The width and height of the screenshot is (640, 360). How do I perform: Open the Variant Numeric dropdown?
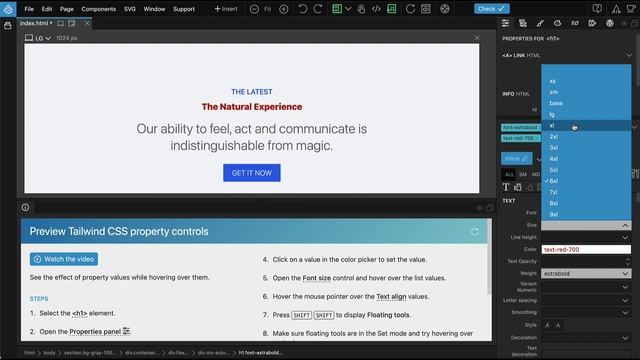pyautogui.click(x=586, y=287)
